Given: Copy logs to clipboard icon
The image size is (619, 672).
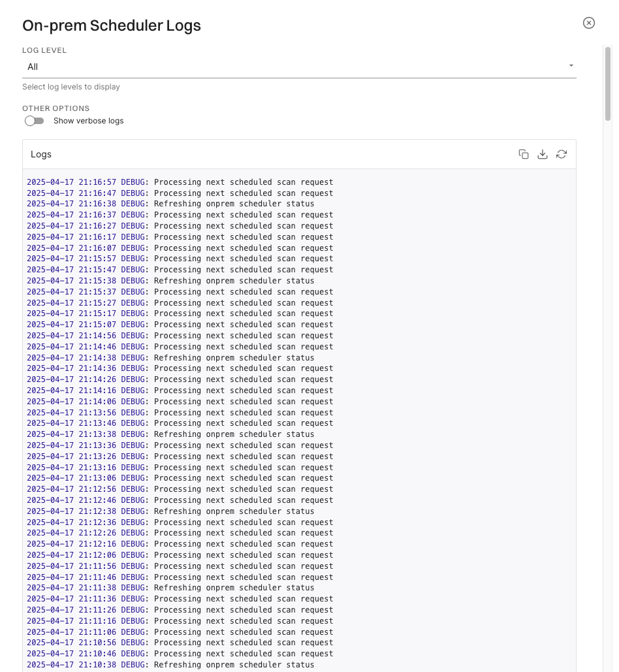Looking at the screenshot, I should pos(524,154).
